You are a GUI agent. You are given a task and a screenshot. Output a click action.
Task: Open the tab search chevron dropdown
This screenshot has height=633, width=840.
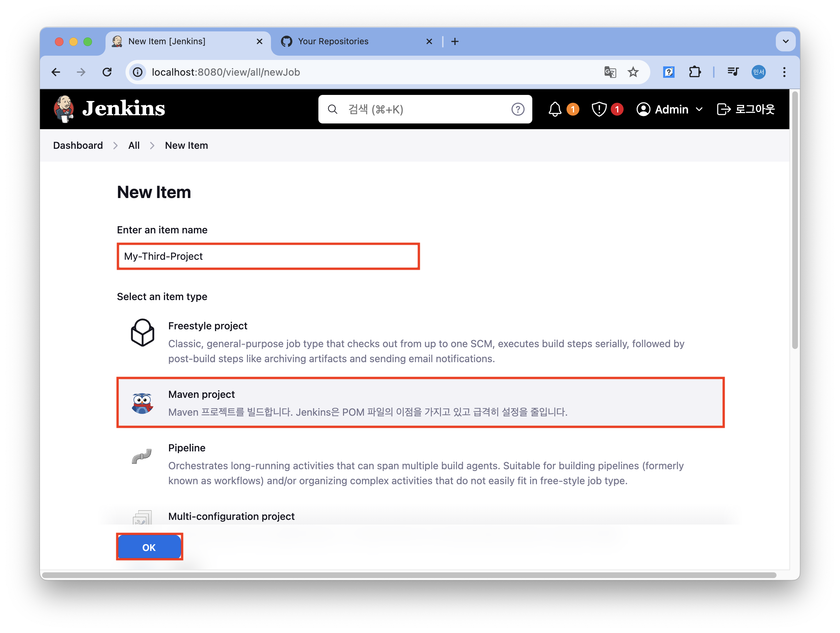[x=785, y=41]
